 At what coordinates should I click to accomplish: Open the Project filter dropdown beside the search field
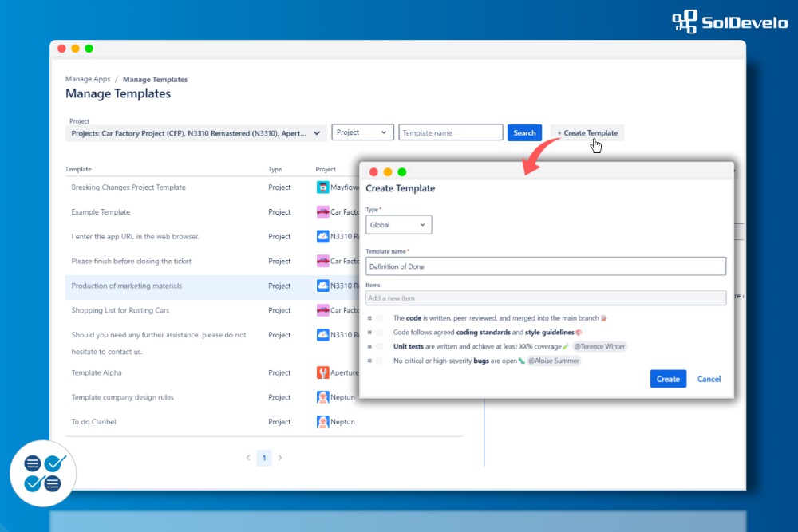point(362,132)
